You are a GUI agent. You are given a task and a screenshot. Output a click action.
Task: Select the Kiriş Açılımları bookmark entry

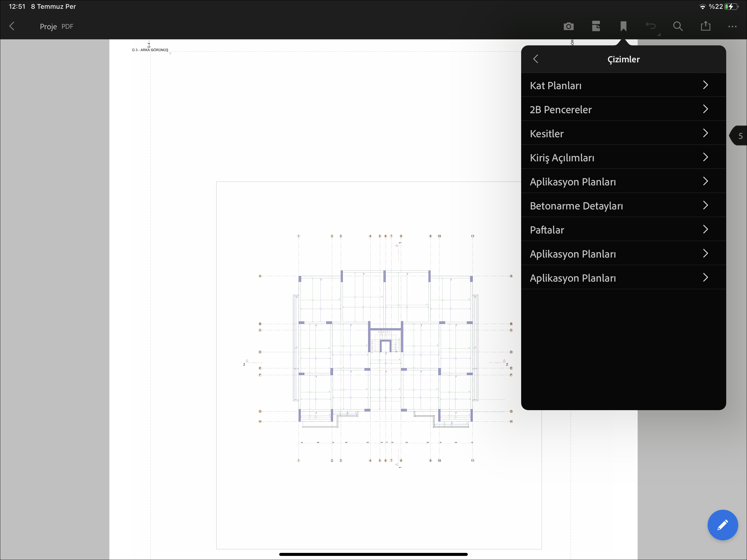tap(562, 158)
